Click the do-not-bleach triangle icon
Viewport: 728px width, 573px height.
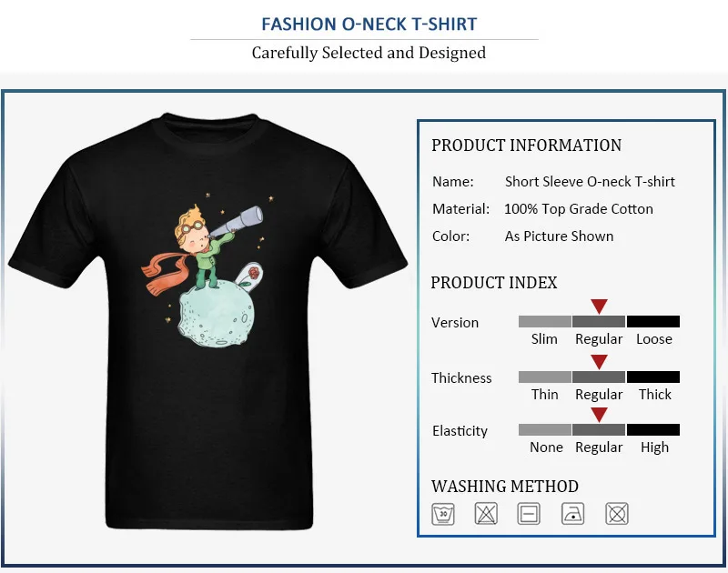(486, 514)
